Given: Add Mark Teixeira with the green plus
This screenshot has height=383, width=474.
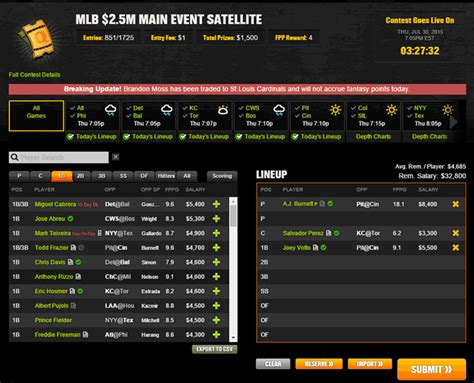Looking at the screenshot, I should (x=216, y=233).
